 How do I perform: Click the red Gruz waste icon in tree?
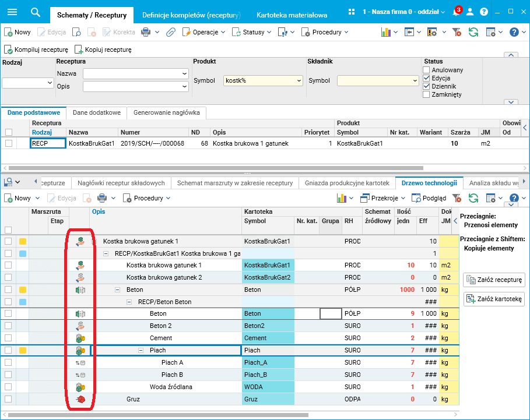tap(80, 399)
